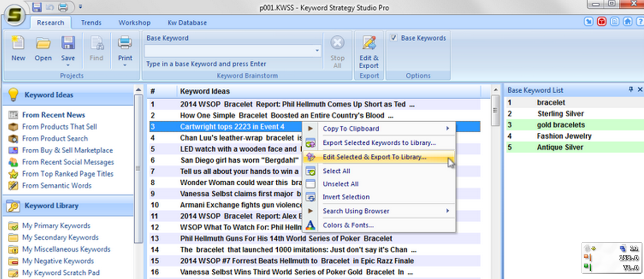The image size is (644, 279).
Task: Click the quick-access Print icon
Action: point(63,7)
